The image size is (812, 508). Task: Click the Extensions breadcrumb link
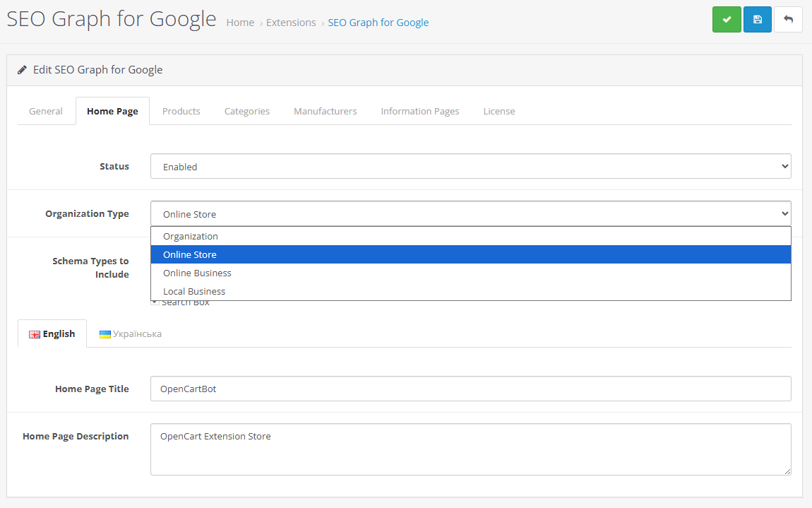291,23
